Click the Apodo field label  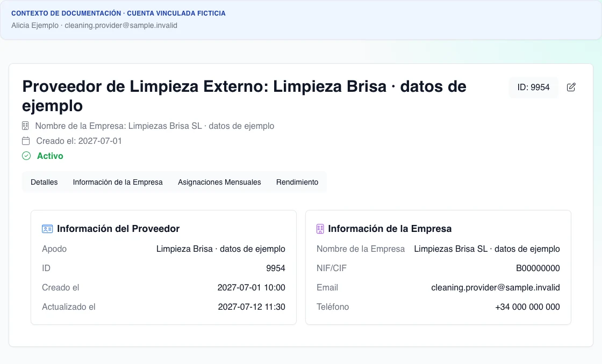54,249
